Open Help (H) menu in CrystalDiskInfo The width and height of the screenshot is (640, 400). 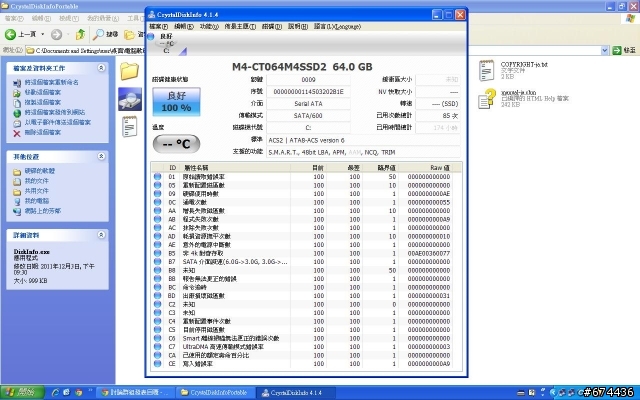(x=298, y=27)
